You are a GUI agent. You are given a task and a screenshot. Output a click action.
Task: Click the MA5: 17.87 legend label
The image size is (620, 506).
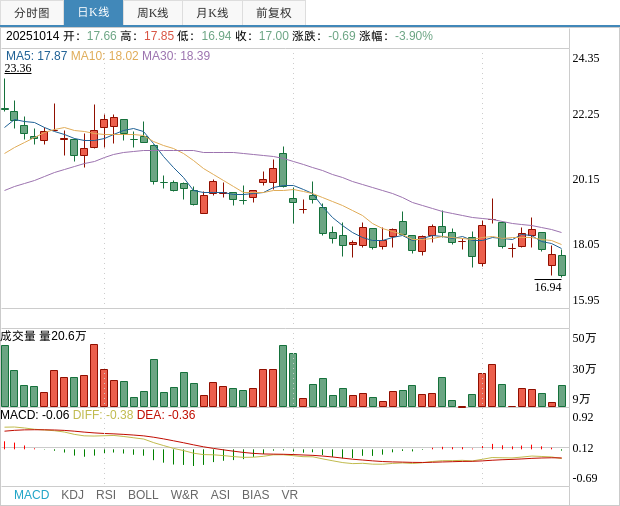pos(36,56)
